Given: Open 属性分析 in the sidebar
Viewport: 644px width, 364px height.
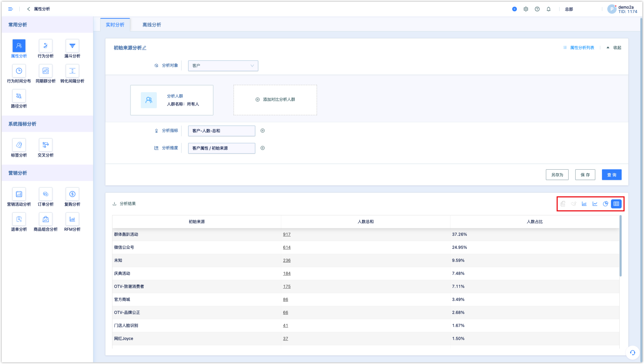Looking at the screenshot, I should coord(19,49).
